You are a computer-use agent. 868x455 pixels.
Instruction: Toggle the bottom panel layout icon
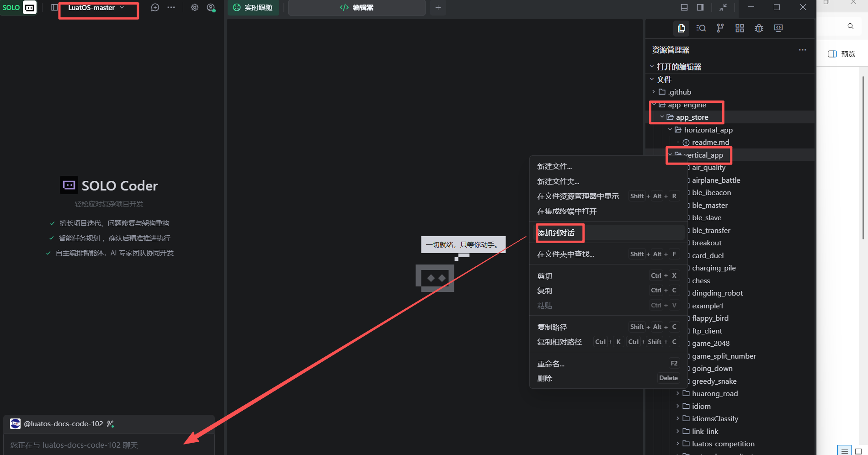coord(684,7)
